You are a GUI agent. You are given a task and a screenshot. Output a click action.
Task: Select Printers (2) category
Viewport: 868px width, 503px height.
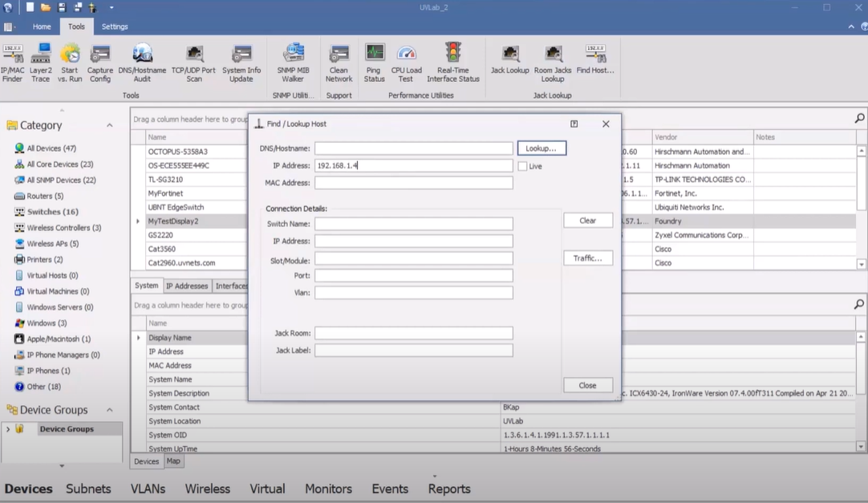39,260
